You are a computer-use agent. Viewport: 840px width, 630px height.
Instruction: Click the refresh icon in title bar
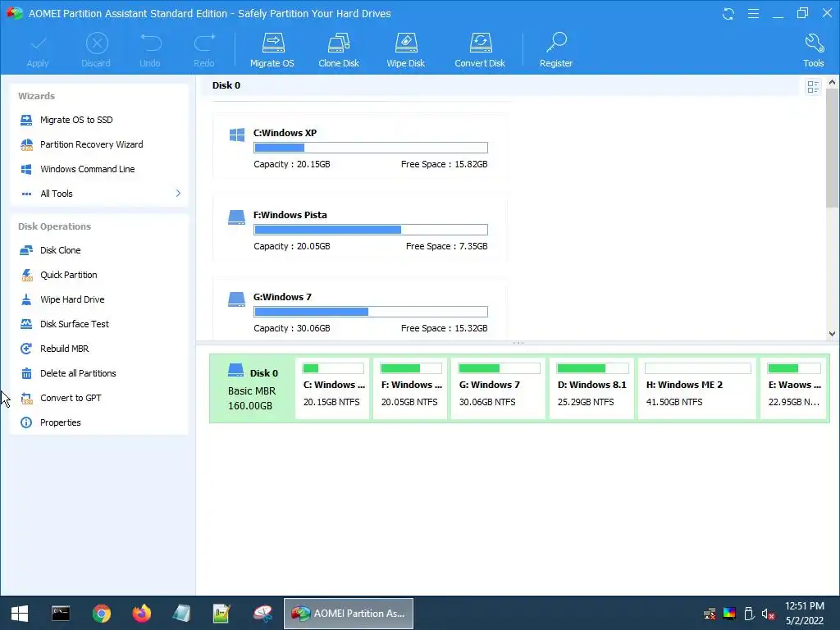(728, 13)
